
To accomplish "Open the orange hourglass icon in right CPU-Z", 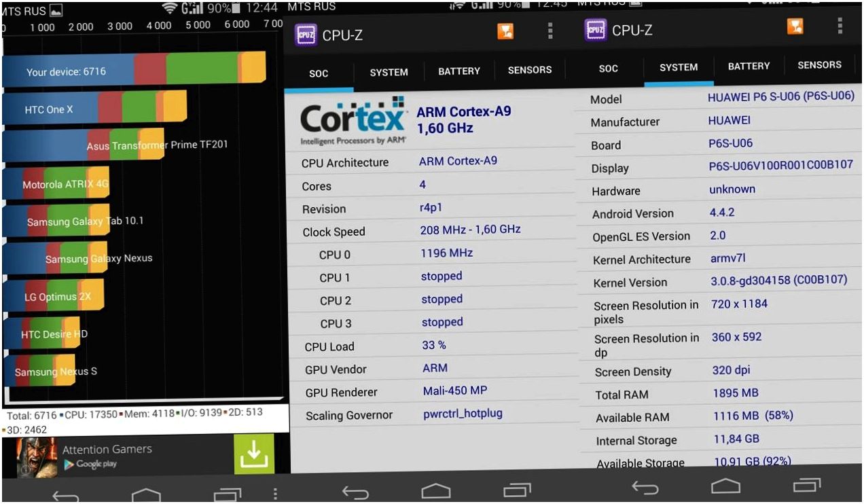I will [795, 26].
